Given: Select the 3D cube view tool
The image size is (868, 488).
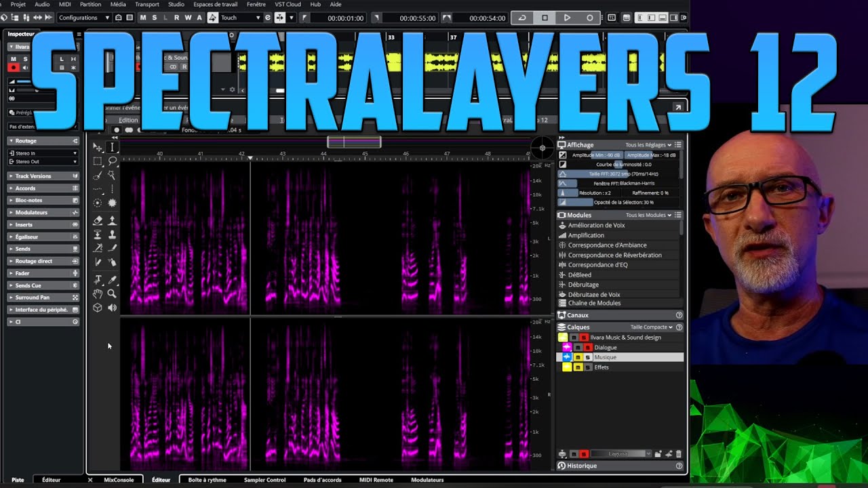Looking at the screenshot, I should [x=98, y=308].
